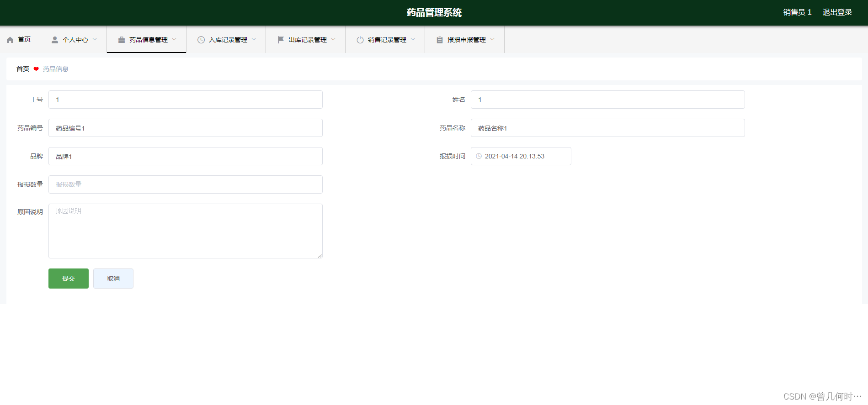The image size is (868, 405).
Task: Expand the 个人中心 dropdown chevron
Action: pos(95,39)
